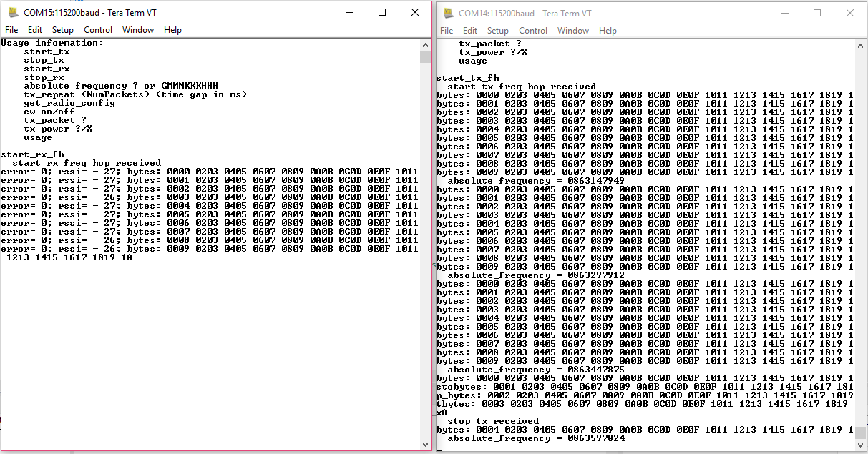Screen dimensions: 868x454
Task: Click 'absolute_frequency = 0863447875' line
Action: (x=536, y=370)
